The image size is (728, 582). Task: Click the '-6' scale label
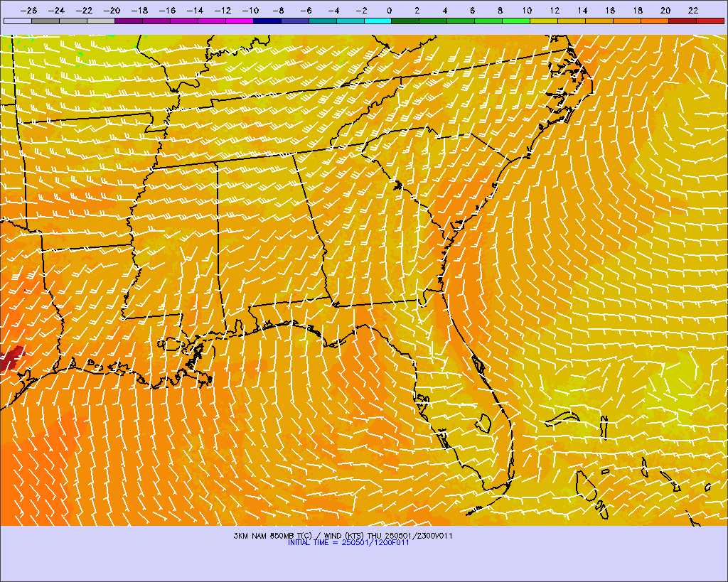point(306,11)
